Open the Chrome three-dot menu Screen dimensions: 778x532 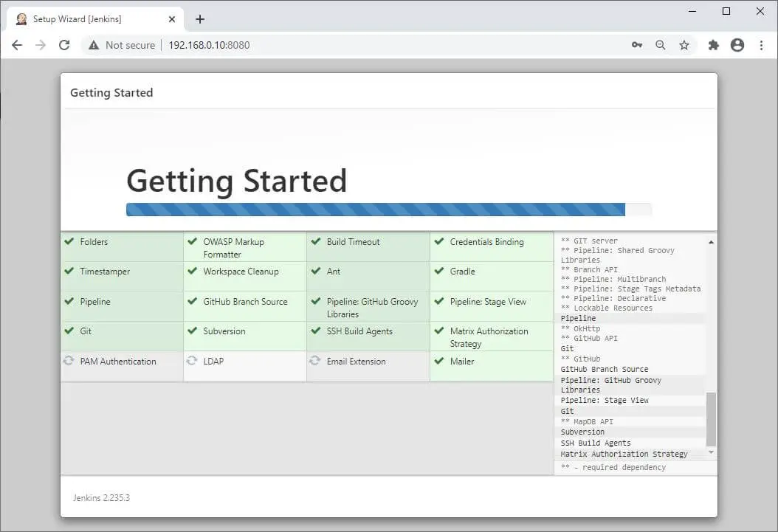pos(761,45)
